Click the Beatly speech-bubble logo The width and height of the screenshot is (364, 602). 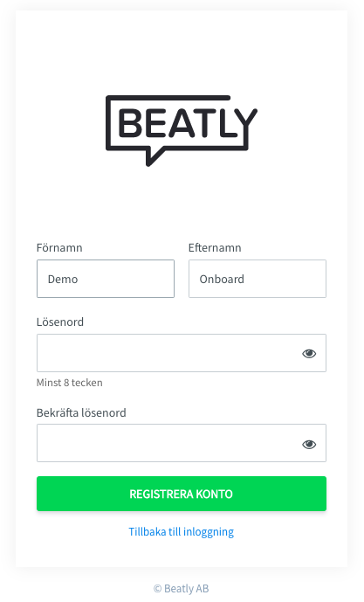point(182,130)
